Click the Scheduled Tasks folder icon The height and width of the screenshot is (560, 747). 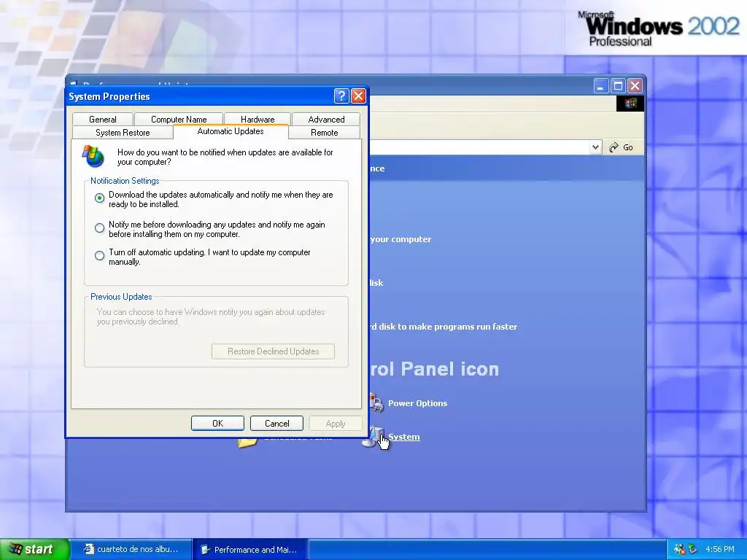248,443
